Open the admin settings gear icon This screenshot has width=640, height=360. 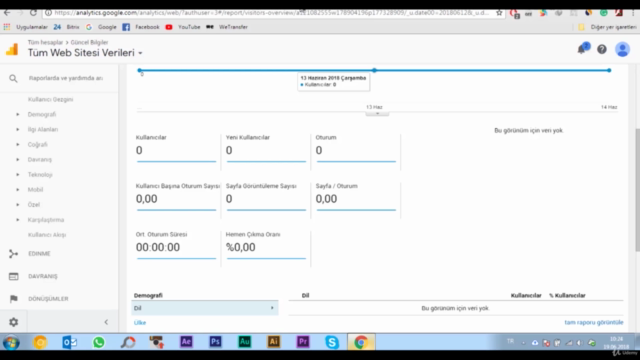(13, 322)
